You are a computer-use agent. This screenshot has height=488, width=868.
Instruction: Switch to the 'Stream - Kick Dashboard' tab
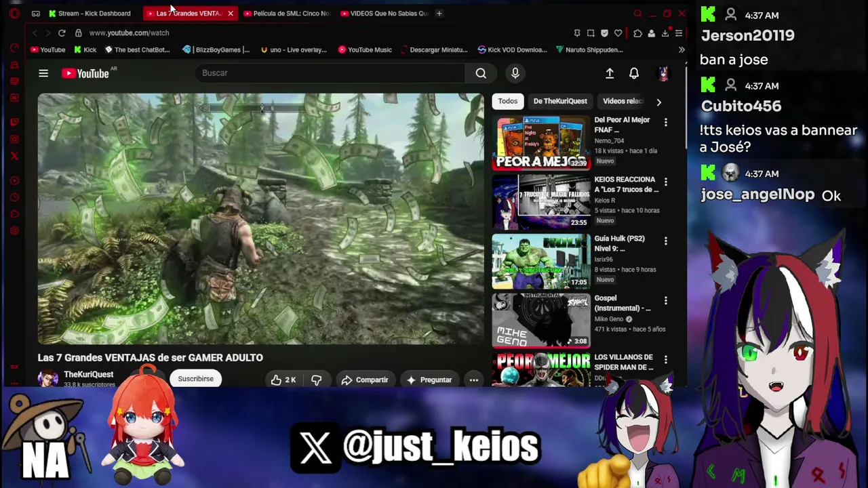pyautogui.click(x=90, y=13)
